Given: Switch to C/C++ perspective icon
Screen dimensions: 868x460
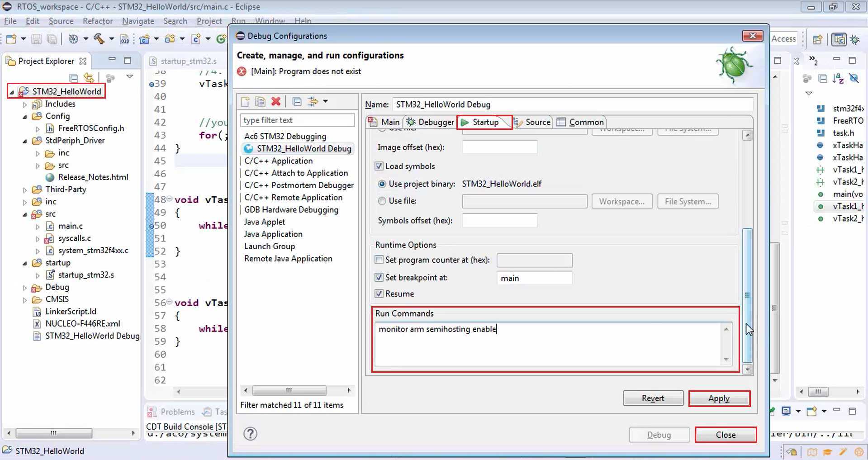Looking at the screenshot, I should [x=839, y=39].
